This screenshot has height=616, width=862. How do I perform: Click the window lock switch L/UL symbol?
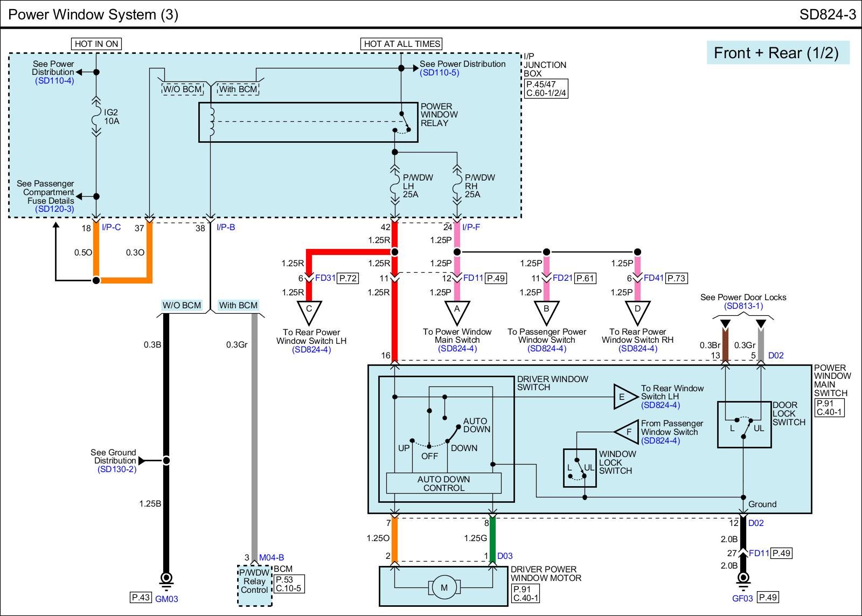coord(580,468)
